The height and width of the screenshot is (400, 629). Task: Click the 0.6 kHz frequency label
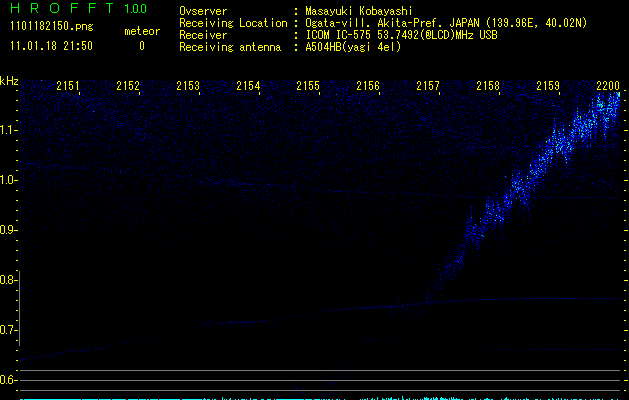[8, 380]
